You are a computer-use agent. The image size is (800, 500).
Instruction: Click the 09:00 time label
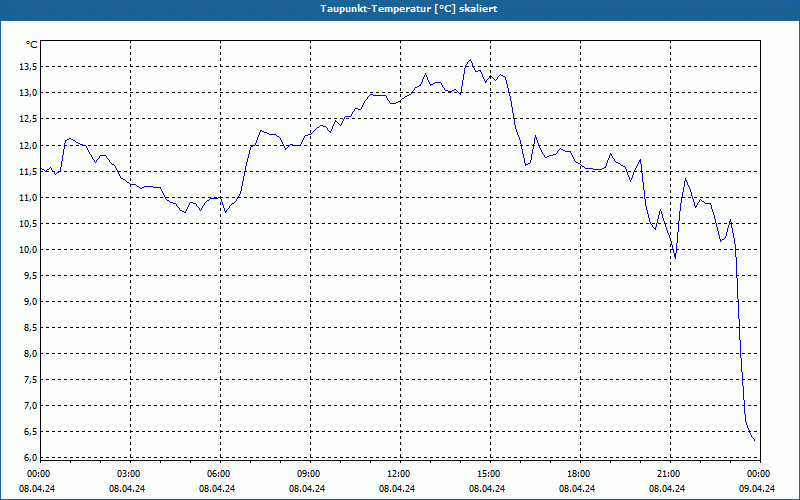coord(310,474)
